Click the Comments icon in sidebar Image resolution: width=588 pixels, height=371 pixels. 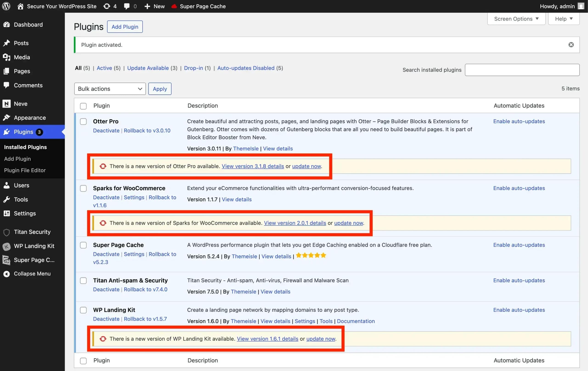point(7,85)
